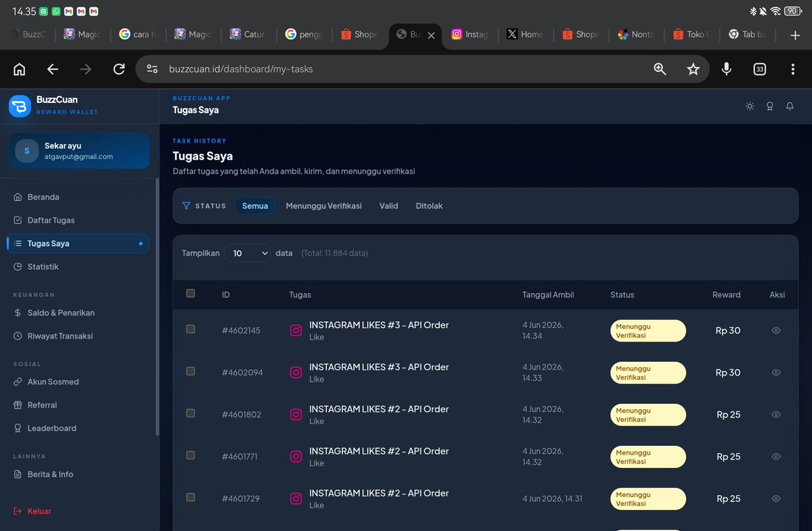Tick checkbox for task #4601771
This screenshot has height=531, width=812.
[x=190, y=455]
